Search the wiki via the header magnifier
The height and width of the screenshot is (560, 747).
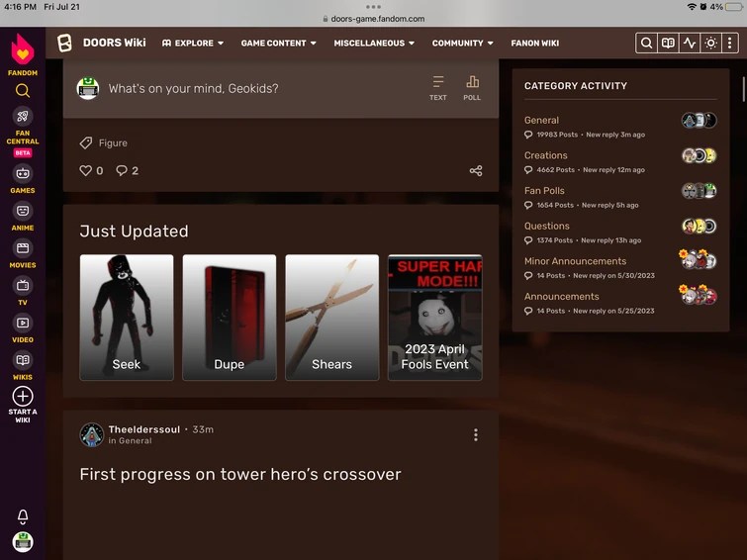coord(646,43)
